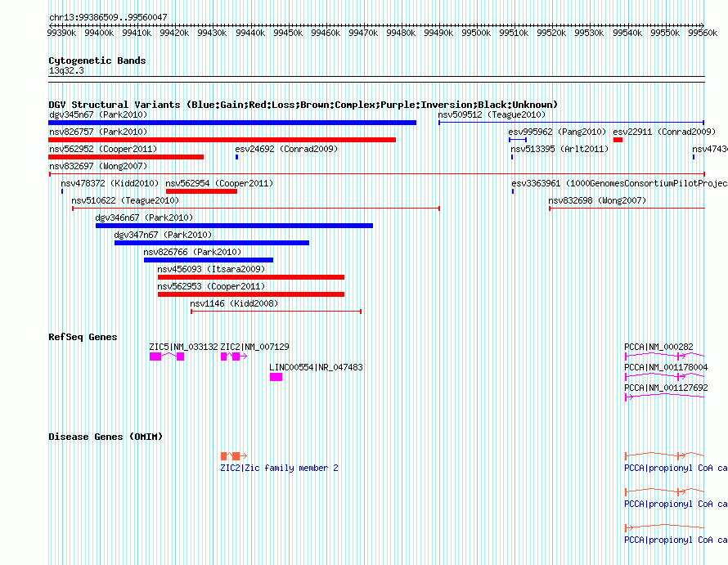Select the small esv24692 (Conrad2009) blue marker
The height and width of the screenshot is (565, 728).
(236, 157)
